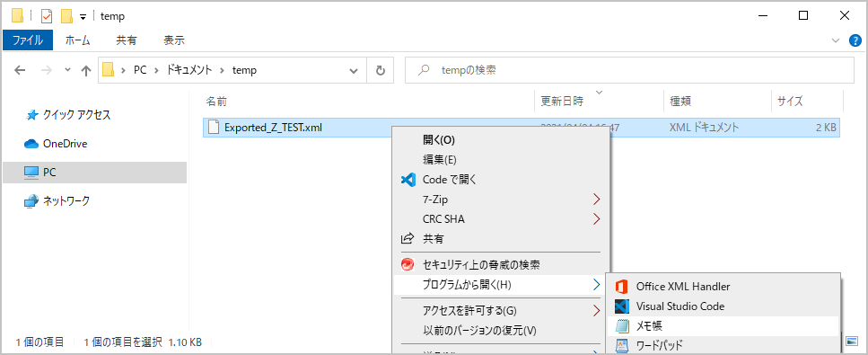Click the folder icon in the address bar
The height and width of the screenshot is (355, 868).
(108, 70)
